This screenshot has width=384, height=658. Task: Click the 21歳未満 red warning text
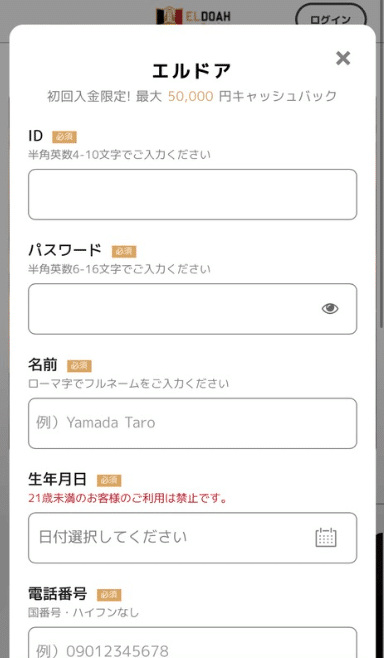click(x=128, y=499)
